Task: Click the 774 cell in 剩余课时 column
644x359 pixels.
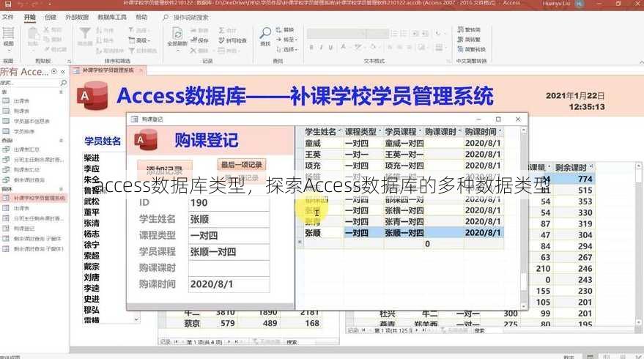Action: [574, 179]
